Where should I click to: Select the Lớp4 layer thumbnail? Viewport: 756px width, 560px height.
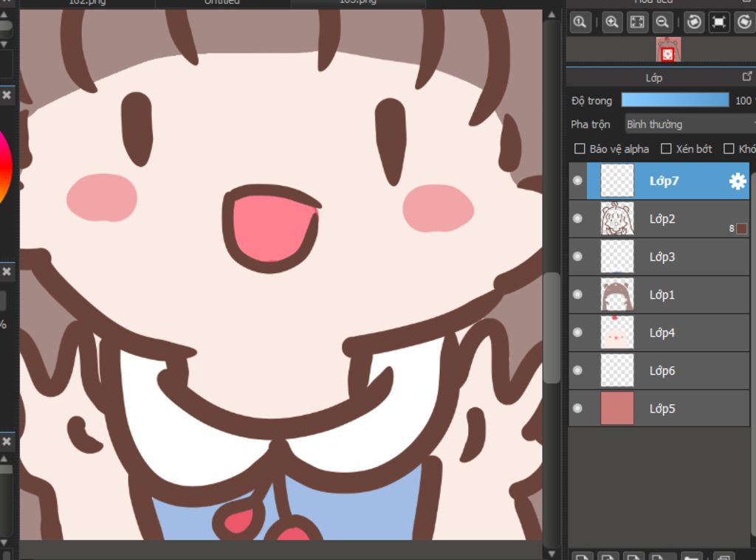tap(617, 333)
